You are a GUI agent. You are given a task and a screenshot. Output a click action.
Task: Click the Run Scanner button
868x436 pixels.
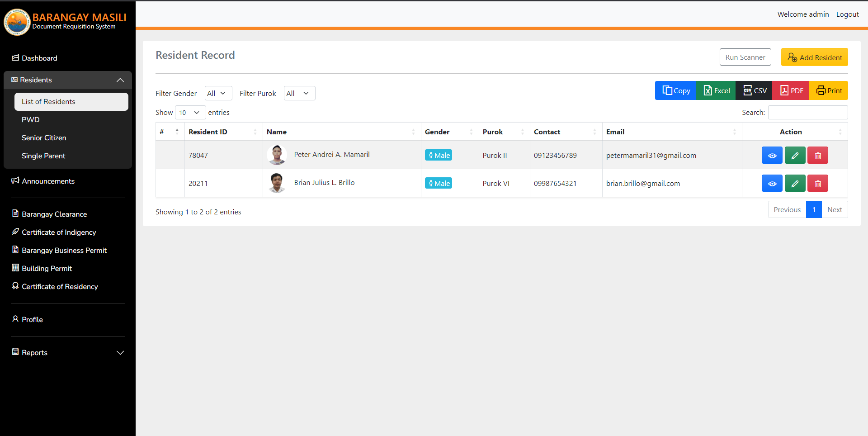[745, 57]
